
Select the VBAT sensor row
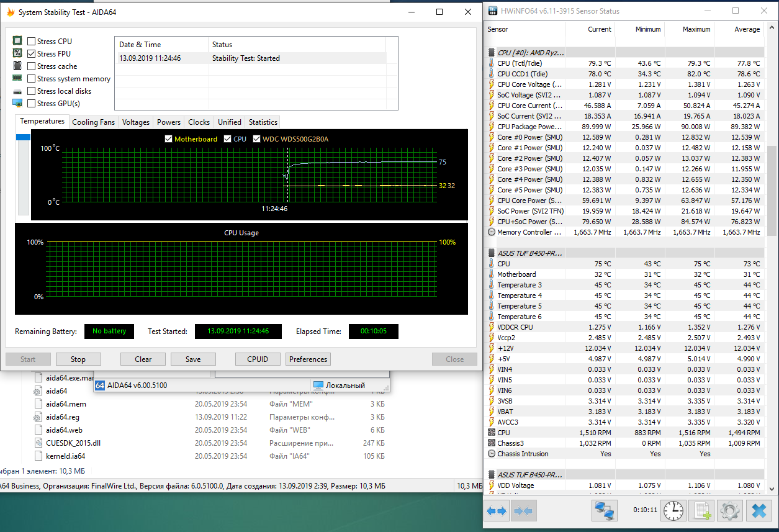625,412
